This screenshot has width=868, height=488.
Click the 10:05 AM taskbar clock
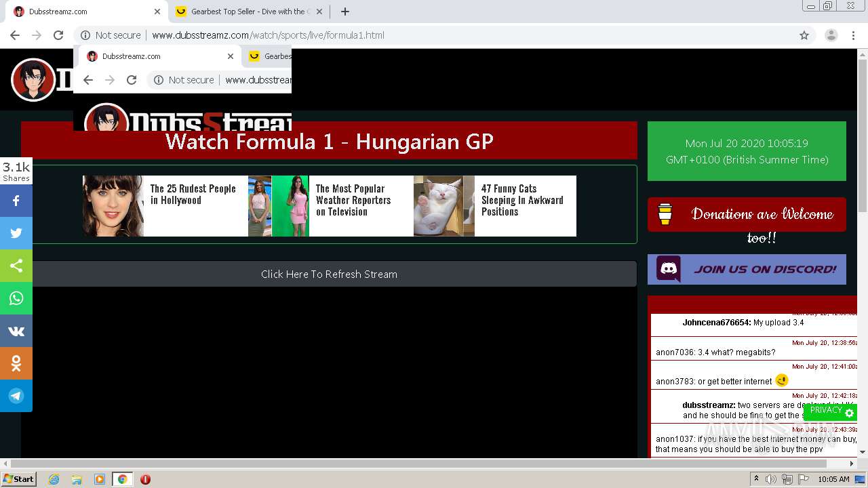tap(834, 479)
